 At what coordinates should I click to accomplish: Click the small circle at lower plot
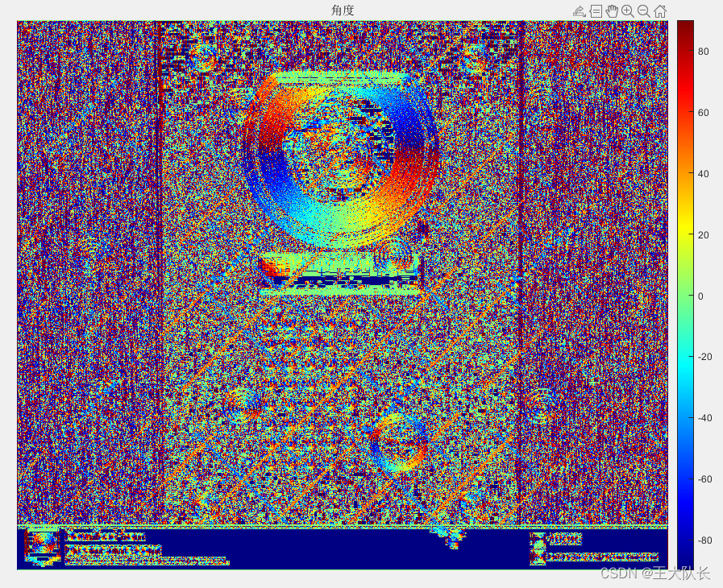(x=401, y=441)
